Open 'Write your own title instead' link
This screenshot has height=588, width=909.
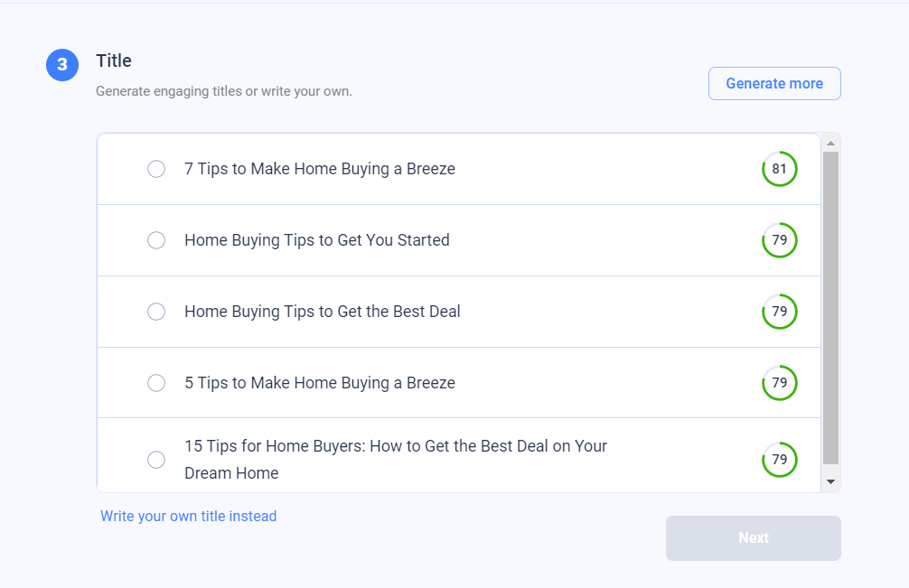point(189,516)
